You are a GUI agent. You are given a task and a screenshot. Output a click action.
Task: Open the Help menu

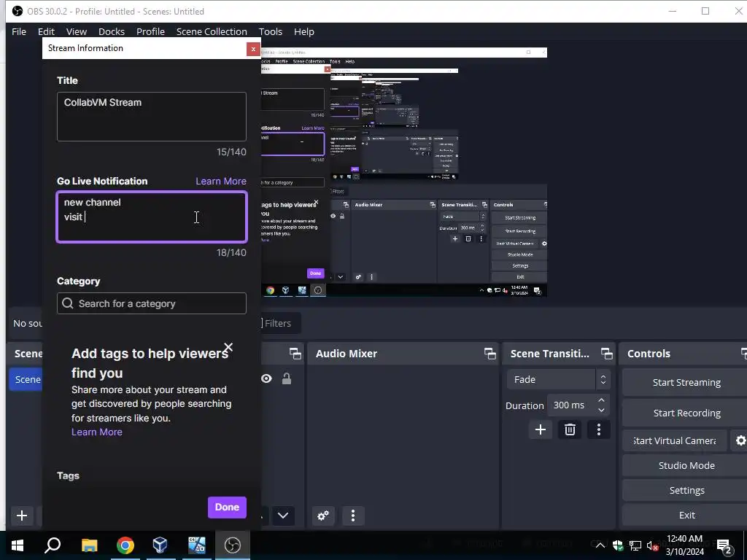[x=304, y=31]
